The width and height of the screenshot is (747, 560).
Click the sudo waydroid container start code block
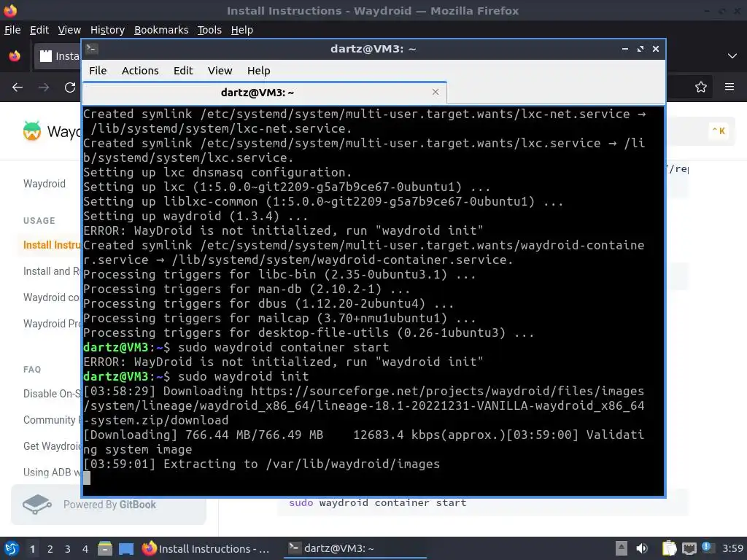click(x=483, y=503)
